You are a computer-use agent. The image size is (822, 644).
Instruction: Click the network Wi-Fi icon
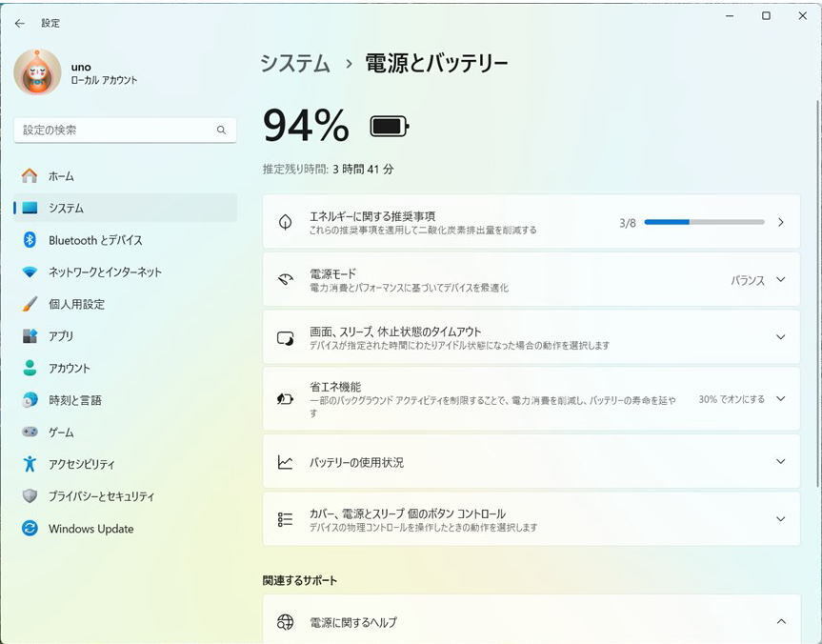coord(30,272)
